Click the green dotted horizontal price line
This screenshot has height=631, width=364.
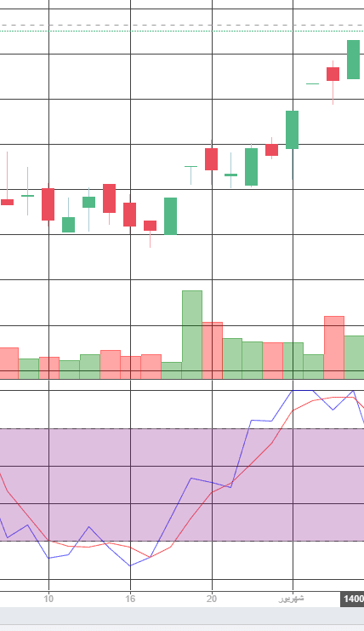click(182, 31)
